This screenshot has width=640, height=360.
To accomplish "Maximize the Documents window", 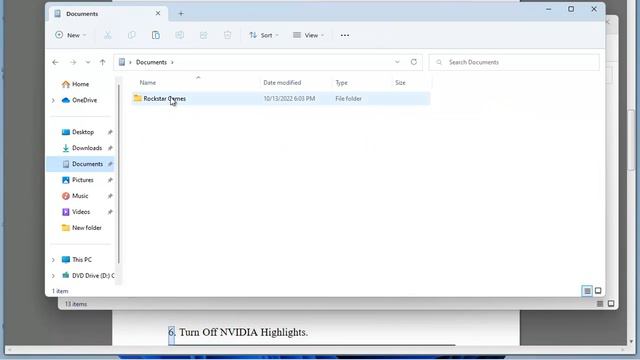I will pos(571,9).
